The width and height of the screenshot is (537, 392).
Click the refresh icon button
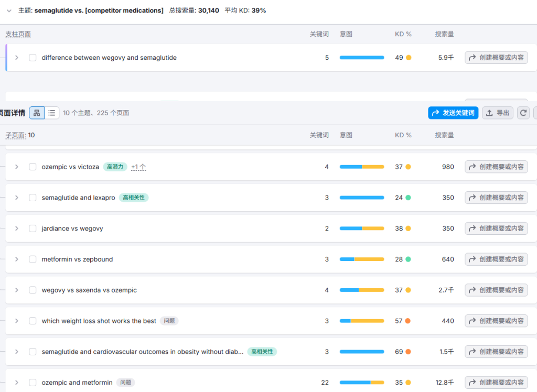pos(523,113)
